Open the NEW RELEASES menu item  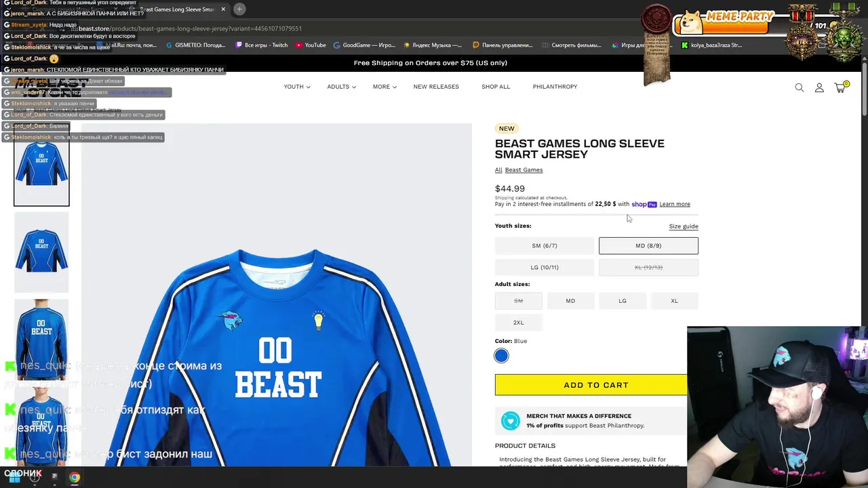click(x=436, y=87)
